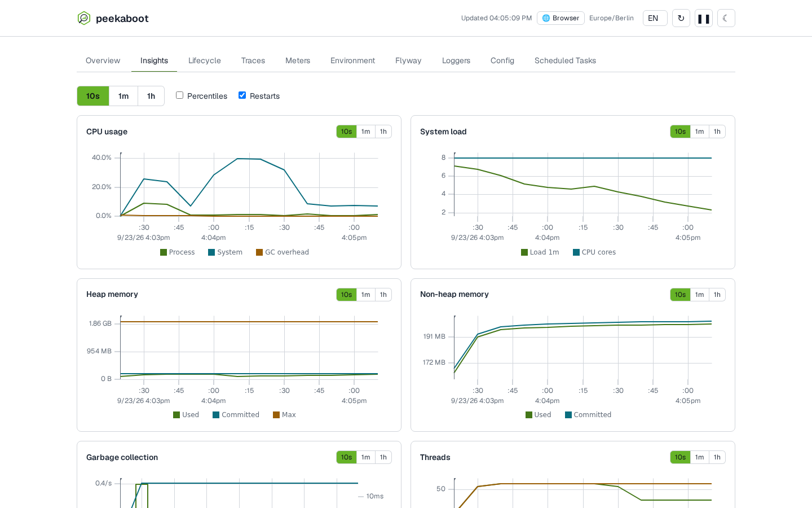Pause auto-refresh with the pause icon
The width and height of the screenshot is (812, 508).
pyautogui.click(x=704, y=18)
